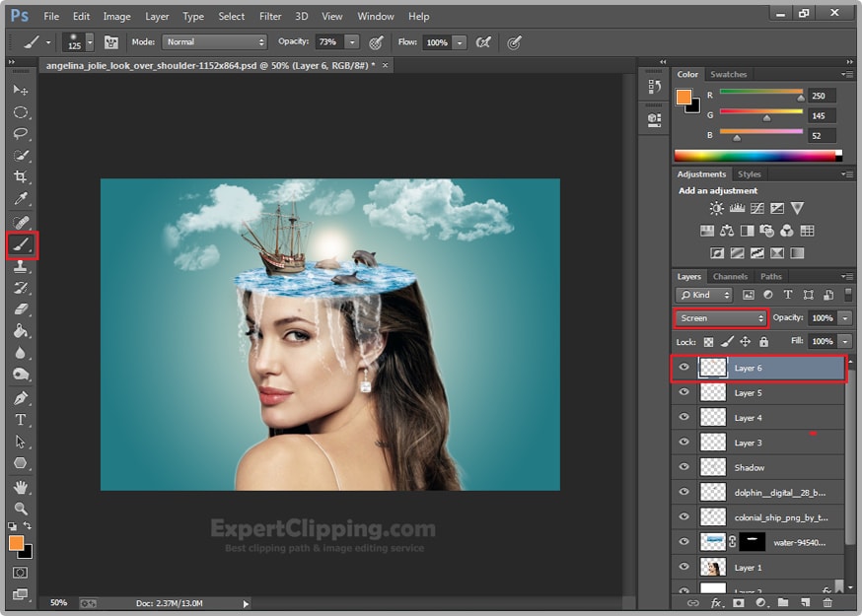
Task: Click the 50% zoom field in status bar
Action: pyautogui.click(x=57, y=602)
